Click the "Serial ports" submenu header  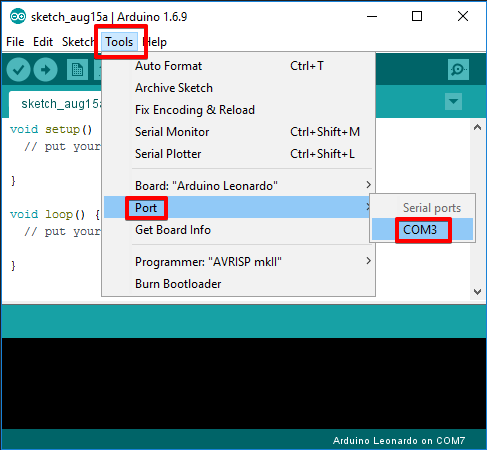coord(432,208)
